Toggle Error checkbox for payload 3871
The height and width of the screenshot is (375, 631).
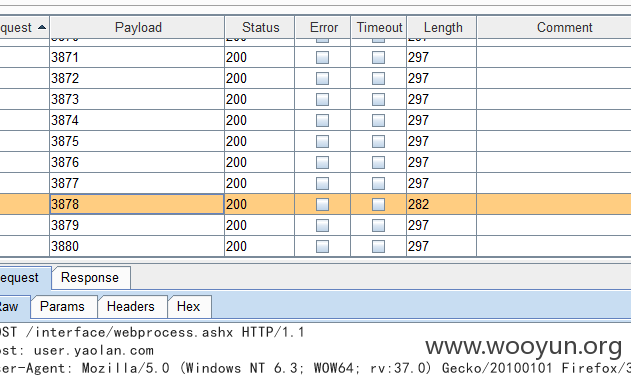322,58
